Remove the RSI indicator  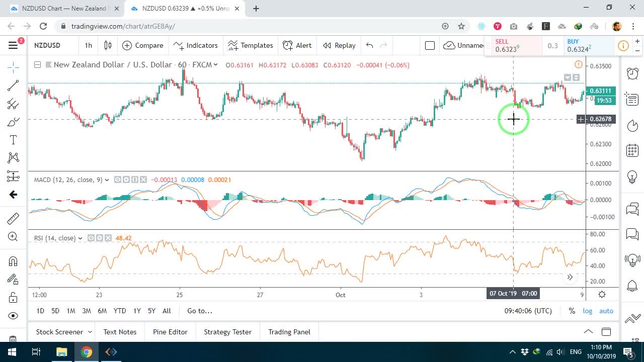[108, 238]
